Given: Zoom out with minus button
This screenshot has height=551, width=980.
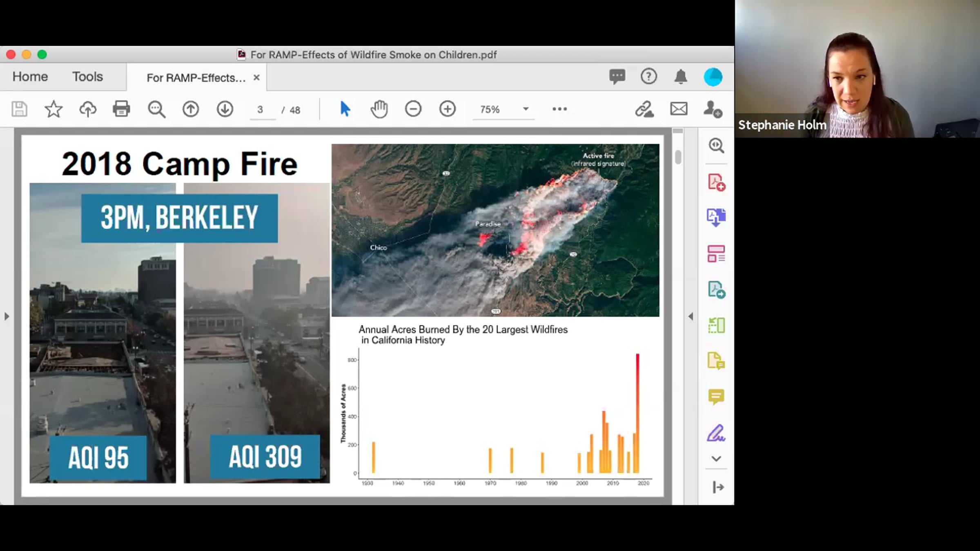Looking at the screenshot, I should (x=413, y=109).
